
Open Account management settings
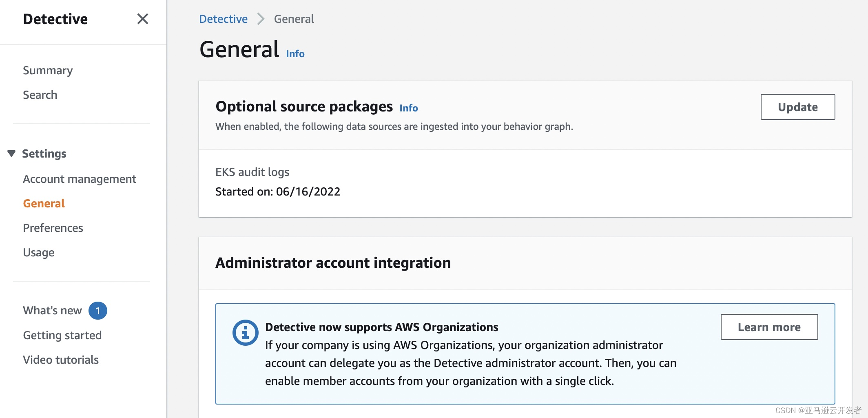(x=80, y=179)
